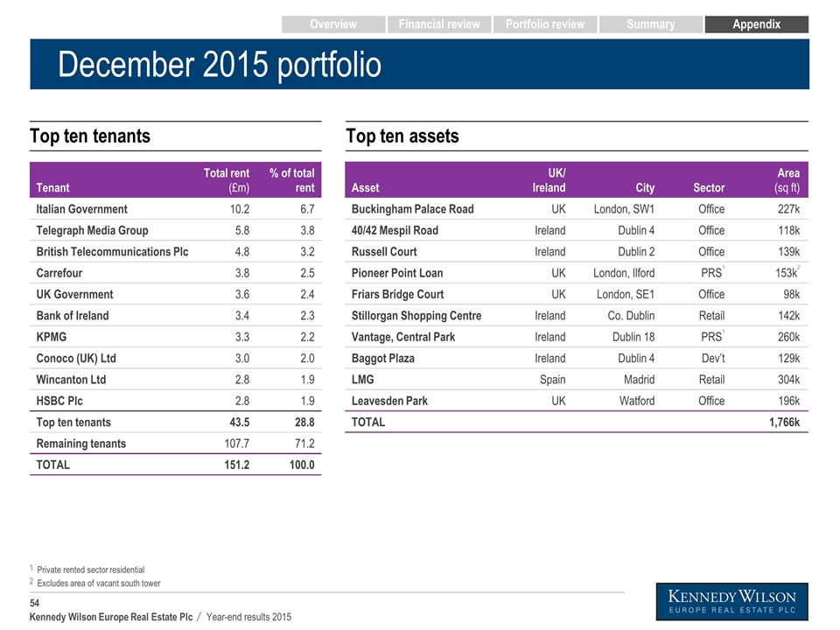Click the 'Dev't' sector cell
This screenshot has width=840, height=630.
713,359
